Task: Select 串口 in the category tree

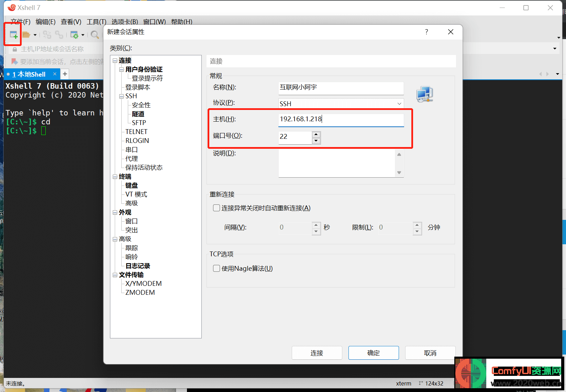Action: point(132,150)
